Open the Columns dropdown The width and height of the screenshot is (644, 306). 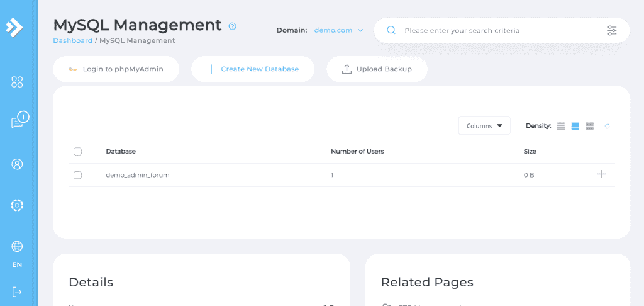pos(484,126)
